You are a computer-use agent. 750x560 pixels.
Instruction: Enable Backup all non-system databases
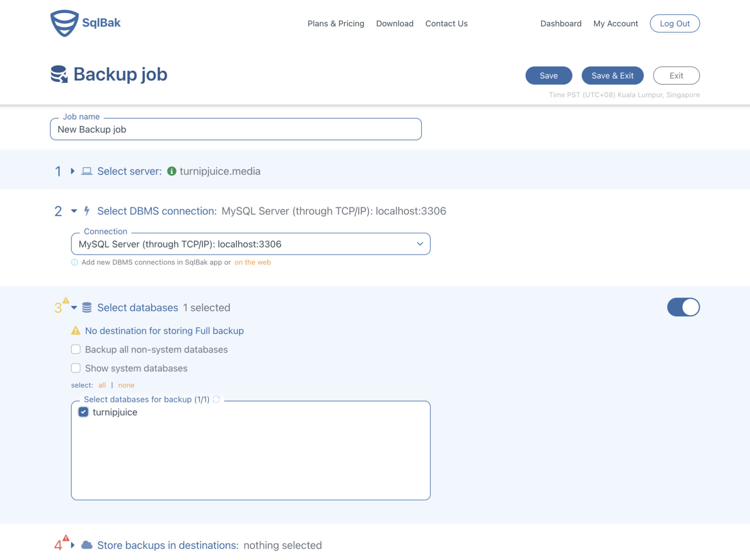pyautogui.click(x=75, y=349)
